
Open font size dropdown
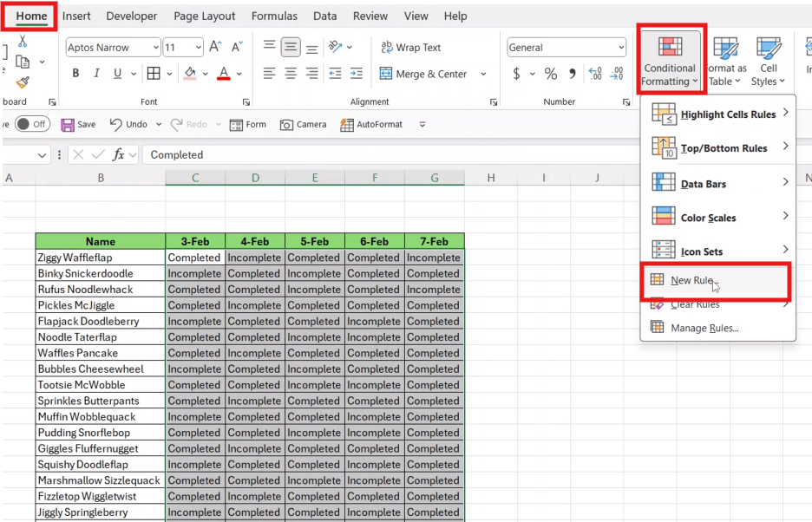coord(199,48)
